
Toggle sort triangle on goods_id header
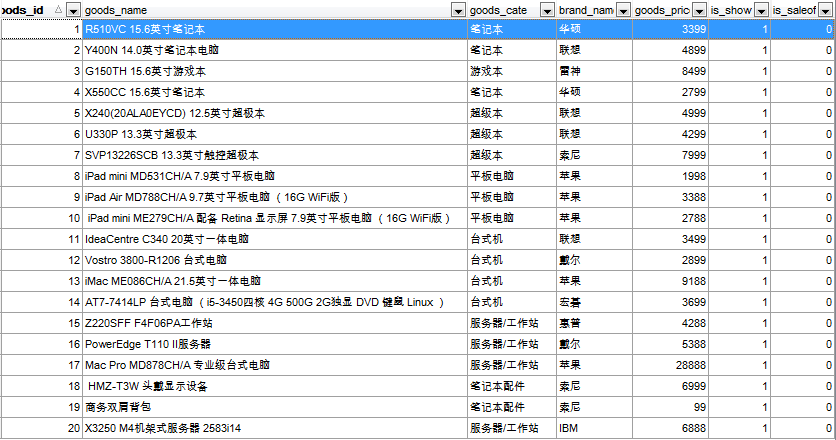[x=58, y=10]
